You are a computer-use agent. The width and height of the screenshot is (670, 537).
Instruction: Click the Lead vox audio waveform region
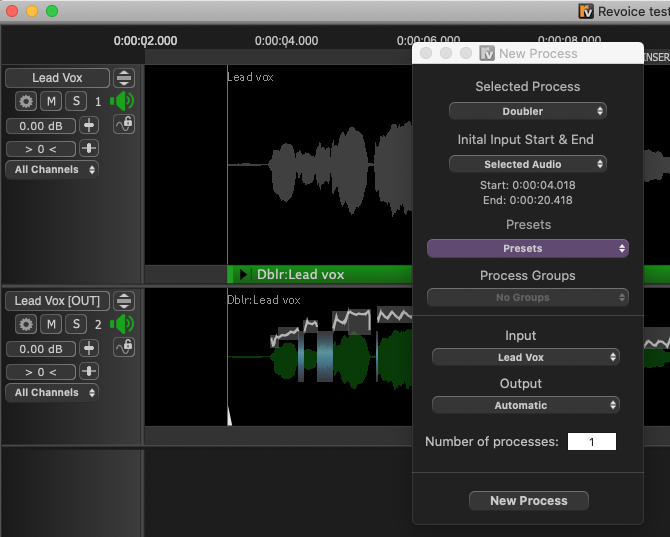point(320,167)
